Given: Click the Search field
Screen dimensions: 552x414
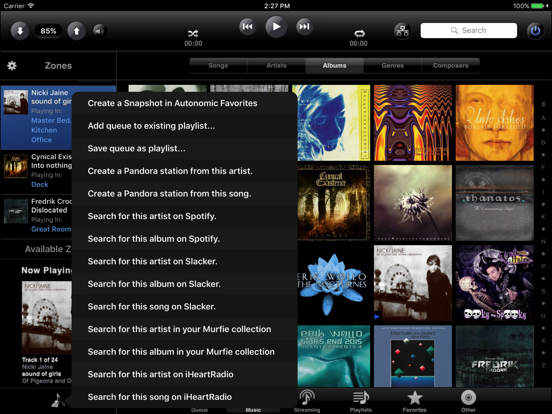Looking at the screenshot, I should coord(469,30).
